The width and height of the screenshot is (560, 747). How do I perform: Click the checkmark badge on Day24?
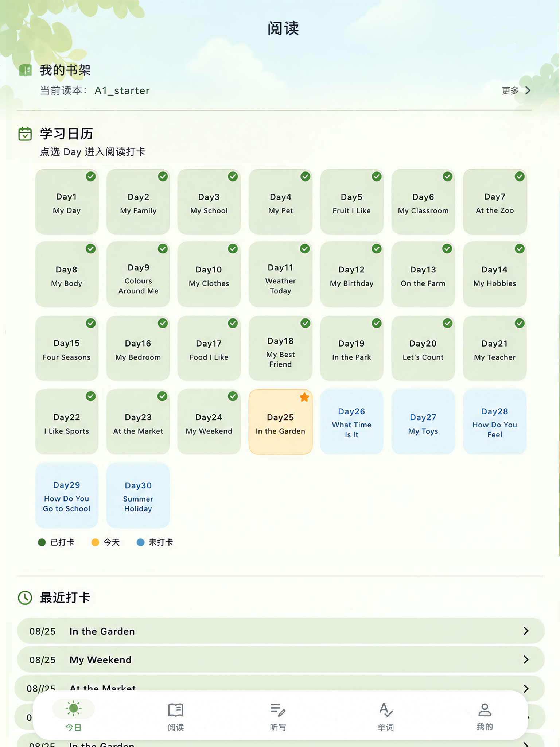(x=233, y=396)
